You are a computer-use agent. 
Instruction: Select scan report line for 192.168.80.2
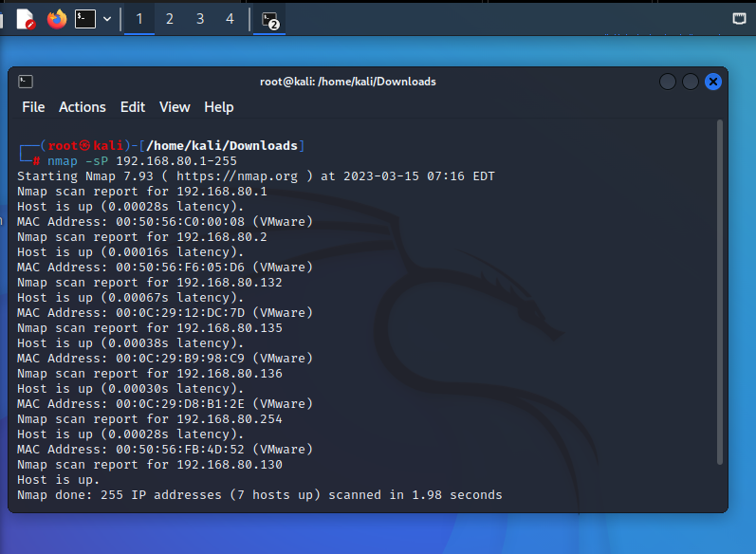(x=142, y=237)
